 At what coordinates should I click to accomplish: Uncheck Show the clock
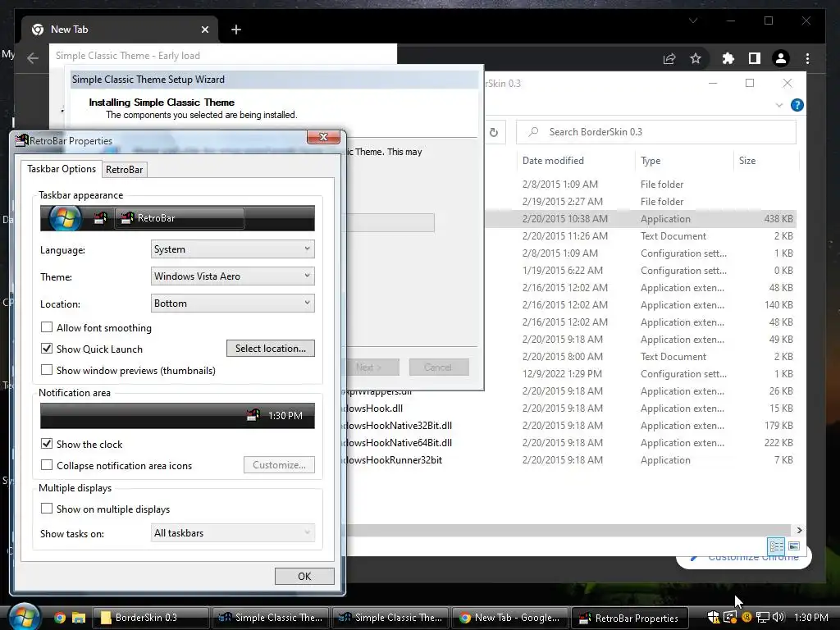[x=47, y=444]
